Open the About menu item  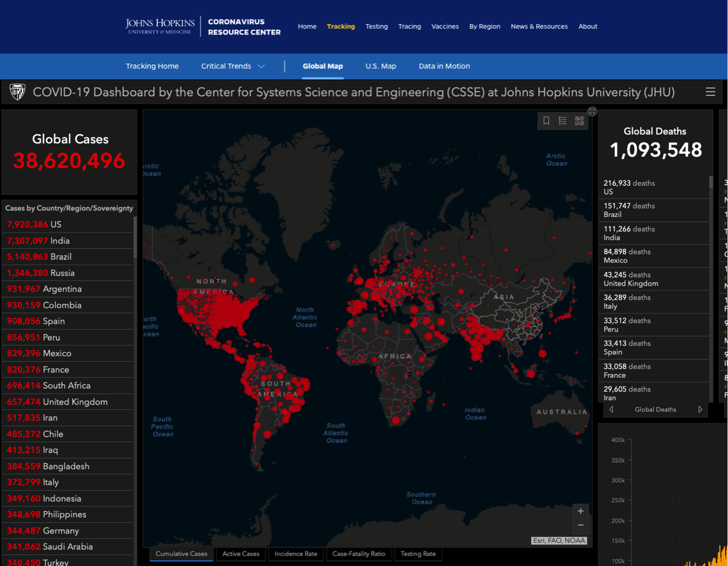pos(588,27)
